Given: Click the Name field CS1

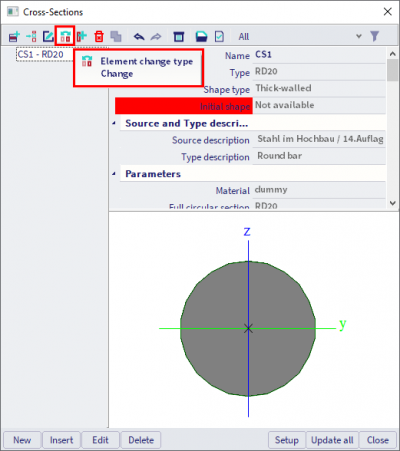Looking at the screenshot, I should pyautogui.click(x=319, y=55).
